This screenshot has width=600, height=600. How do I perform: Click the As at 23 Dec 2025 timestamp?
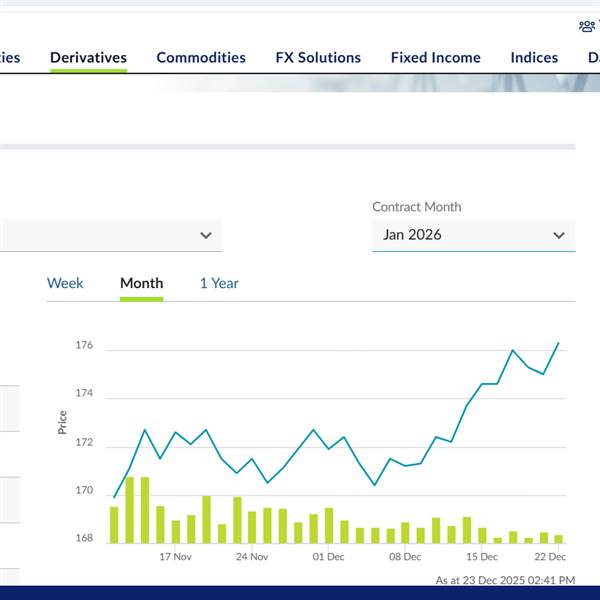point(505,580)
